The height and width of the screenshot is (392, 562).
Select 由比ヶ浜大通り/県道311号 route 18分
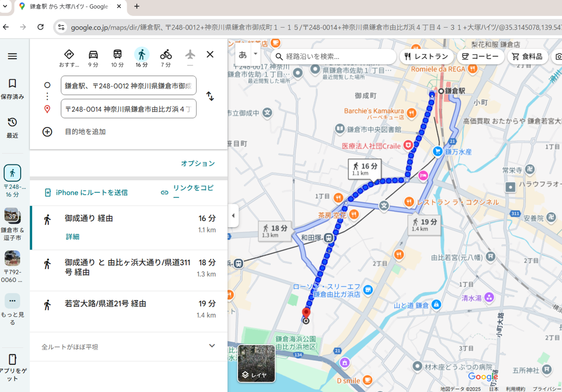coord(129,271)
